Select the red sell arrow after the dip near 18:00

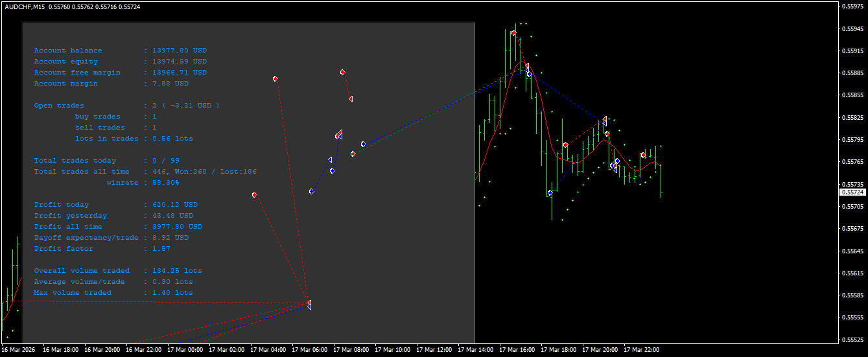point(565,145)
